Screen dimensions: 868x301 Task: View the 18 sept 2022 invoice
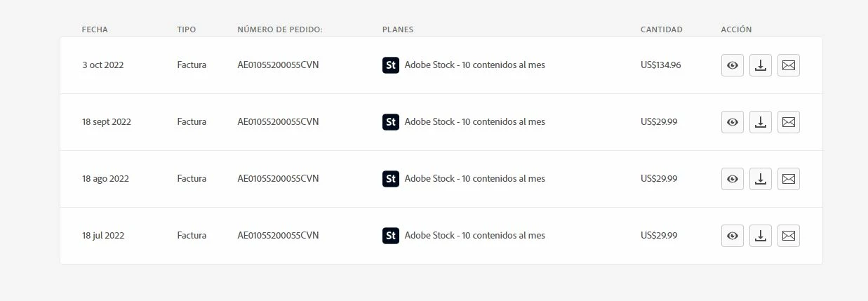[x=732, y=122]
